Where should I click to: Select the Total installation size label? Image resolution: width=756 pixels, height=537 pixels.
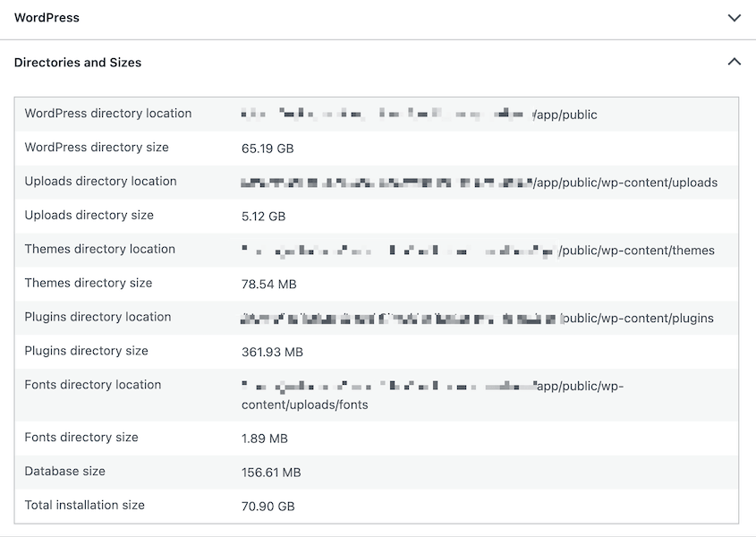[x=85, y=505]
